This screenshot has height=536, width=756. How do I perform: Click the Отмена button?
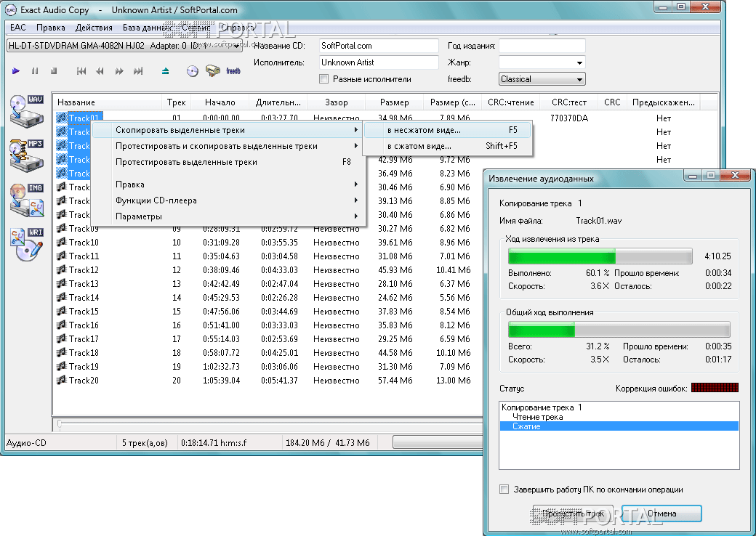point(661,513)
